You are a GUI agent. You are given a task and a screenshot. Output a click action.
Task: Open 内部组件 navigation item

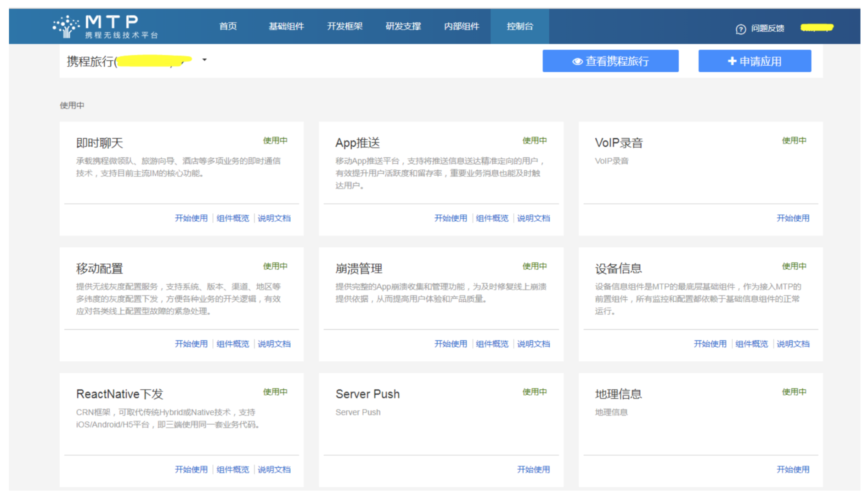click(461, 26)
